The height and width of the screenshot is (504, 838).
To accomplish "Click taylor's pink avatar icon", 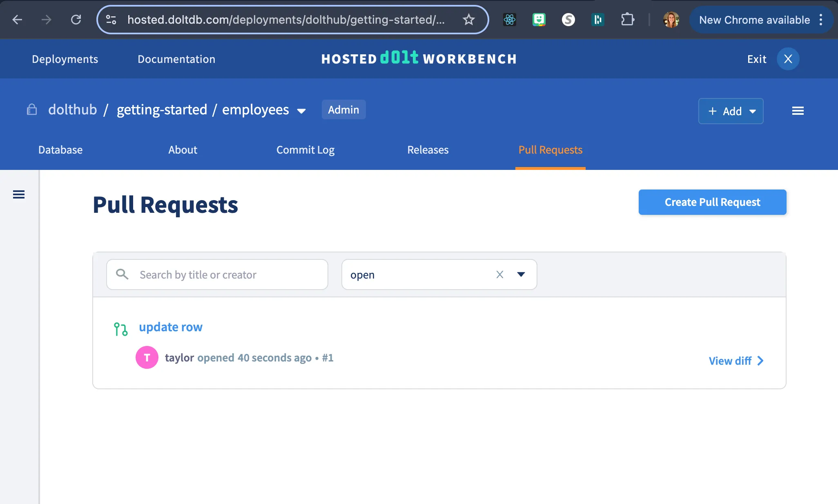I will pos(147,358).
